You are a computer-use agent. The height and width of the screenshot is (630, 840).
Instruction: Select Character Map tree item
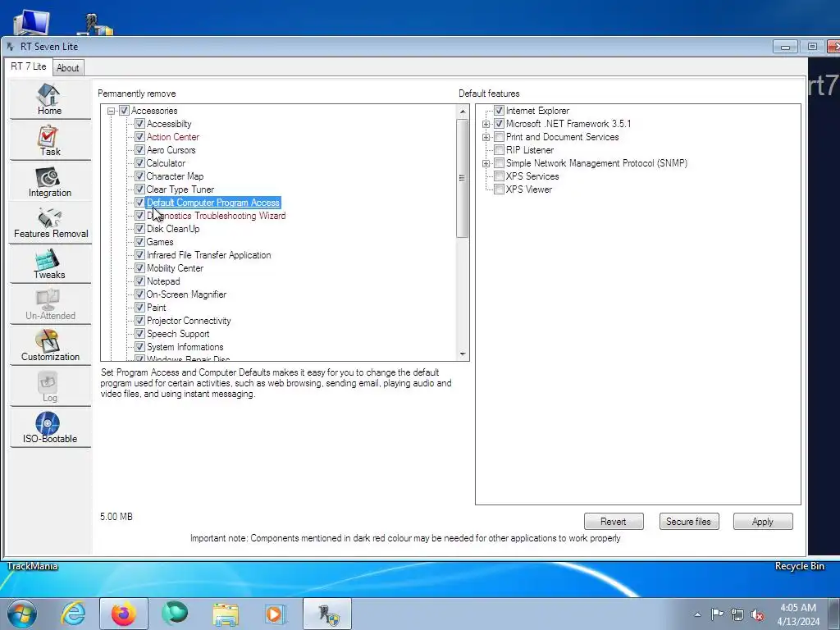tap(175, 176)
